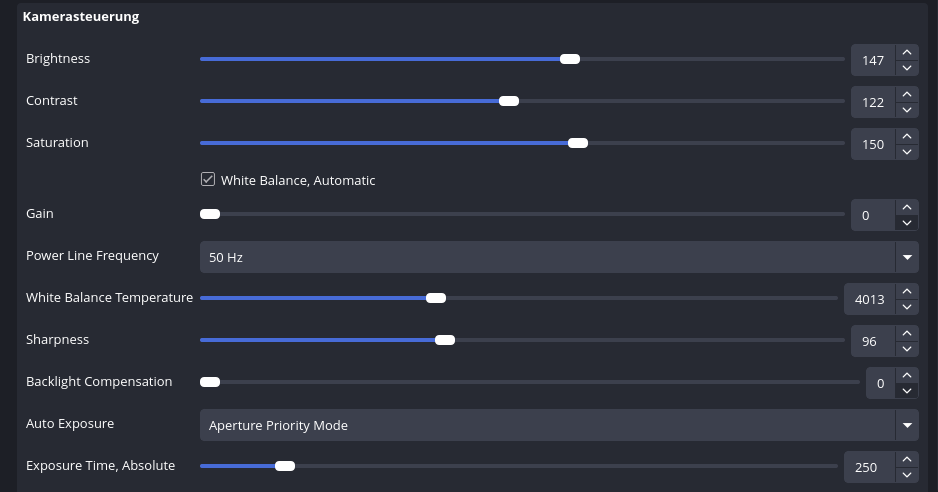Increase Brightness with the up arrow
The height and width of the screenshot is (492, 938).
point(906,52)
